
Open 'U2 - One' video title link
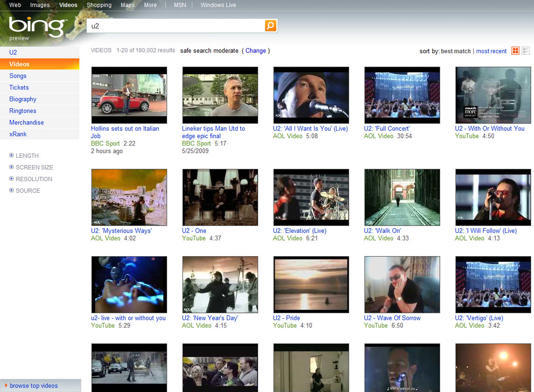[x=194, y=231]
